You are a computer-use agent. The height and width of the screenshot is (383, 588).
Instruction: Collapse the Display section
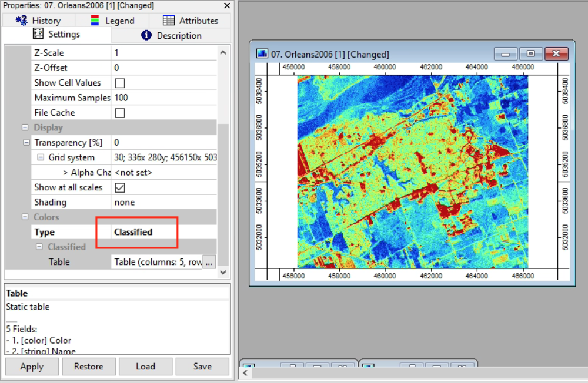(24, 127)
